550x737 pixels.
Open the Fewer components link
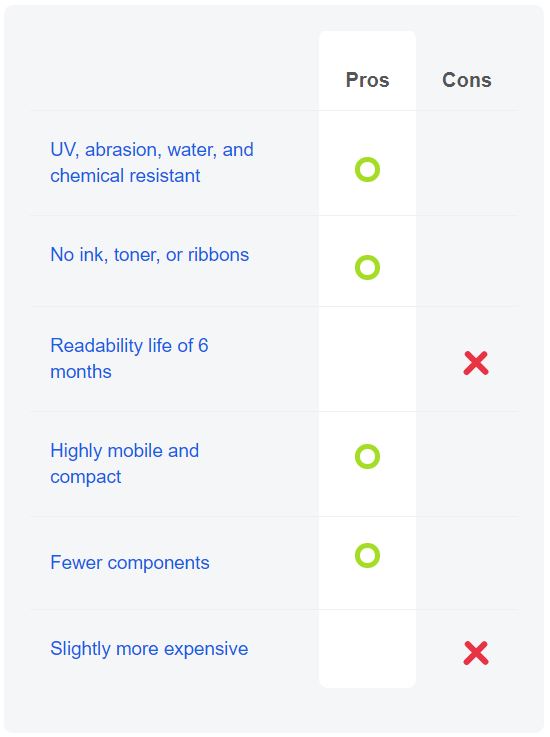[130, 563]
